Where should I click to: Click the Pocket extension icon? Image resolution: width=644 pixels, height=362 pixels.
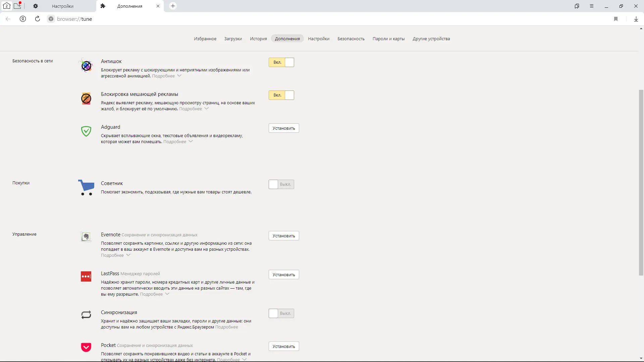click(x=86, y=347)
